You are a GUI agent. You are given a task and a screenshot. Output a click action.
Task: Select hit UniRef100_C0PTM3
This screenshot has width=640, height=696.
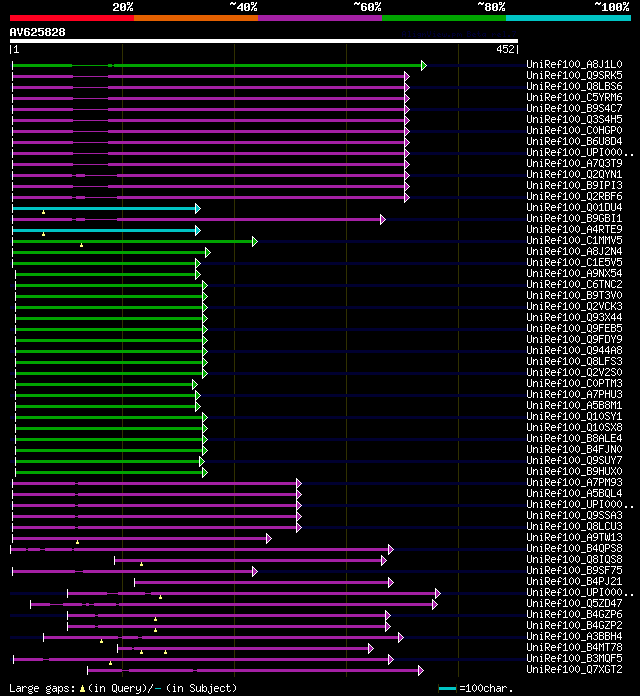[574, 384]
